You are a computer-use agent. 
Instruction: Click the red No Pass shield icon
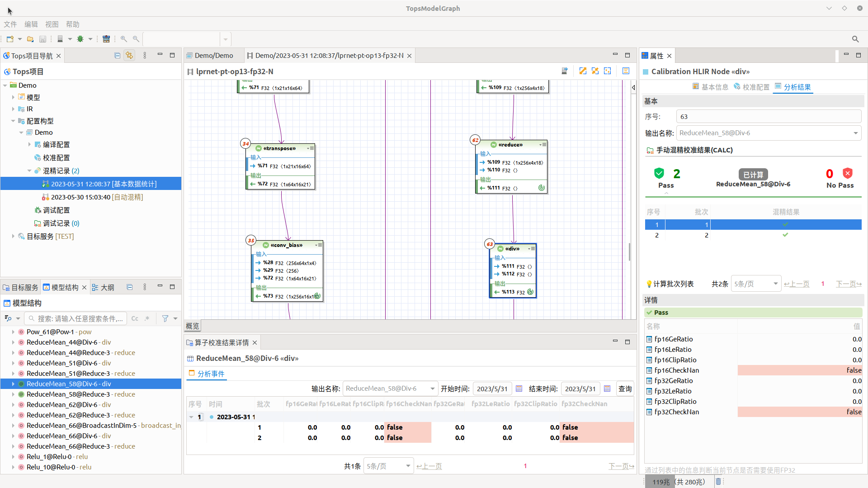pos(848,173)
